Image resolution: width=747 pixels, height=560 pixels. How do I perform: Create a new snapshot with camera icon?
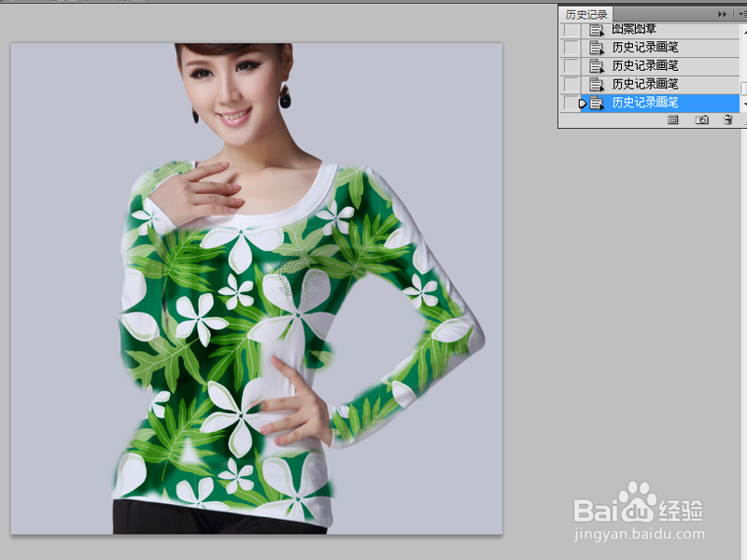702,119
